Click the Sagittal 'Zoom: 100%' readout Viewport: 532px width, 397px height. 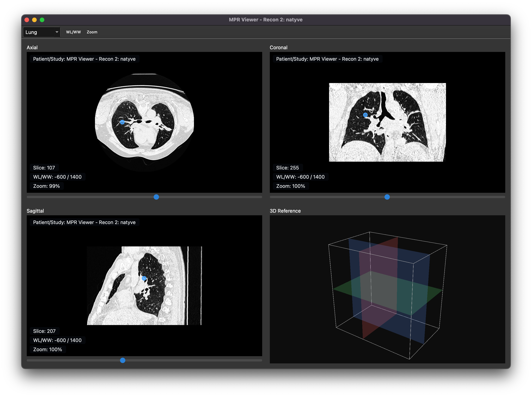point(48,349)
